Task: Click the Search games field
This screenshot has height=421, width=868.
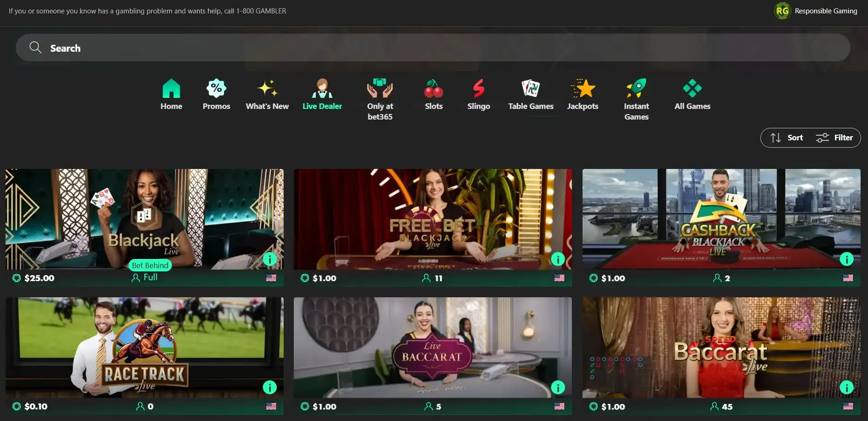Action: 433,48
